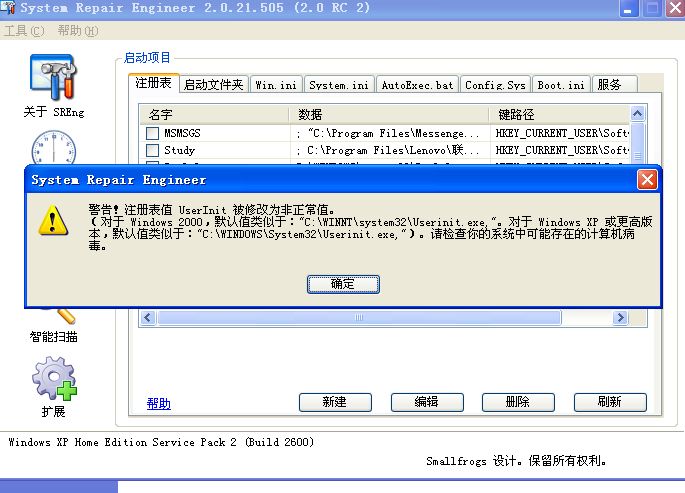
Task: Click the 编辑 button
Action: tap(427, 402)
